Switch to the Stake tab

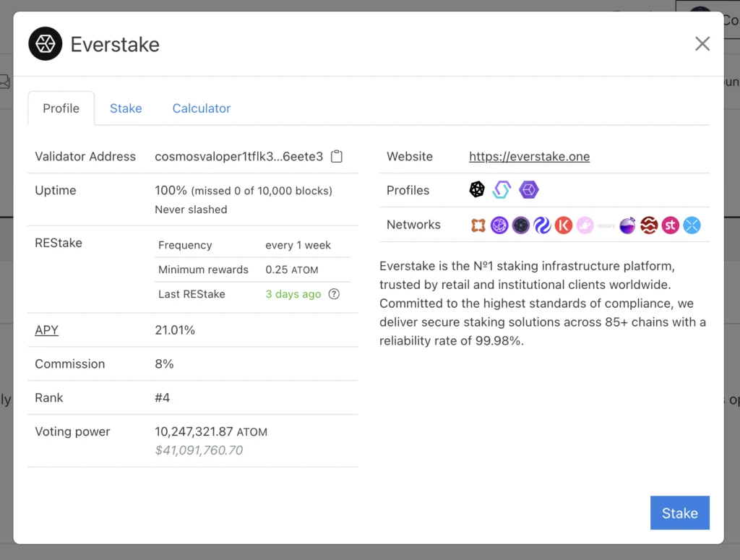point(126,108)
